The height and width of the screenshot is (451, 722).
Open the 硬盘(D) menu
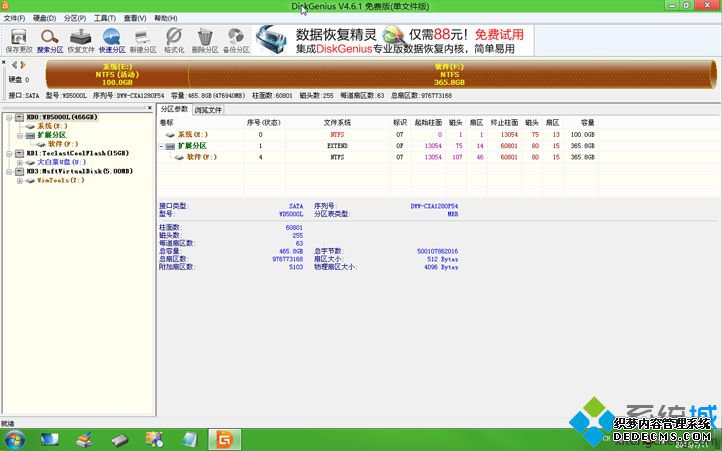coord(44,18)
